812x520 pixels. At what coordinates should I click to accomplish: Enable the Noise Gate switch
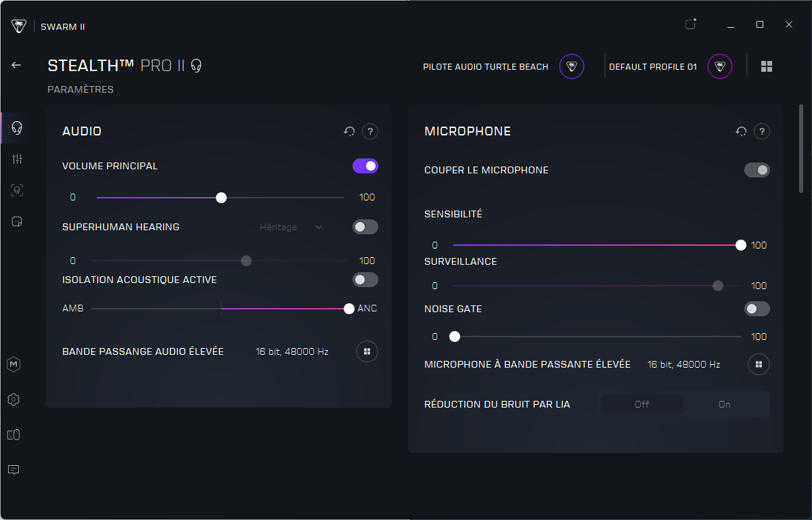(757, 309)
